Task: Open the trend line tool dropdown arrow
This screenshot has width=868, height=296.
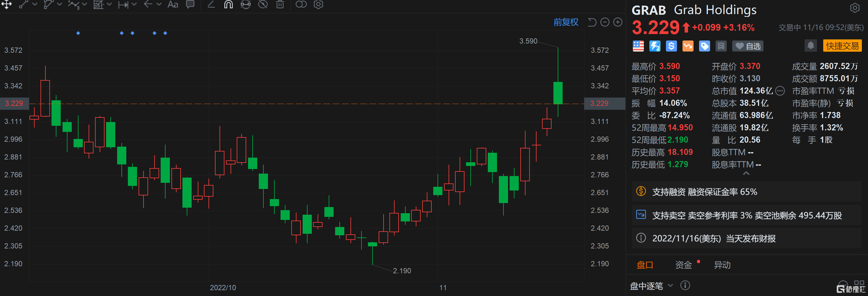Action: 35,4
